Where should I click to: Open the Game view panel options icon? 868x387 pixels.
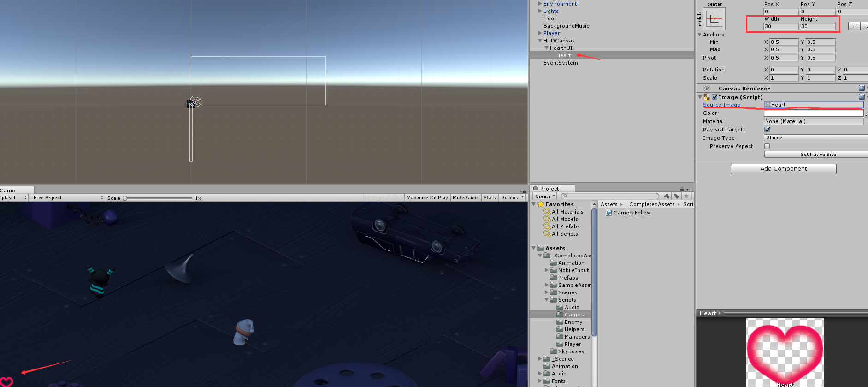[x=523, y=191]
